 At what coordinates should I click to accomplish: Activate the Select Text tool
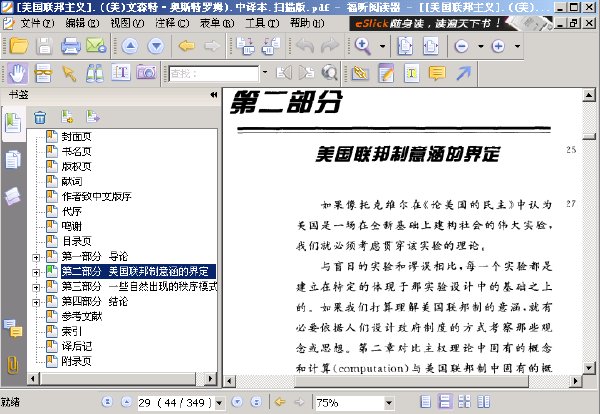point(121,73)
